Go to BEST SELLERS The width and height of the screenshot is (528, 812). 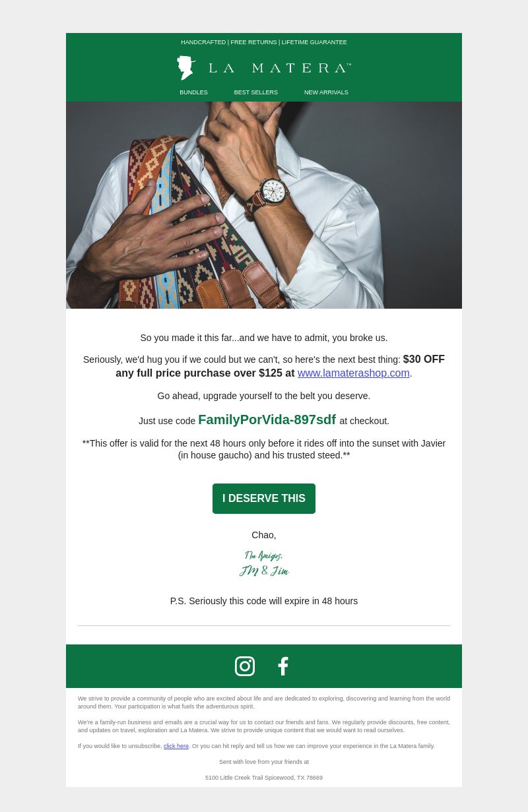(x=255, y=92)
